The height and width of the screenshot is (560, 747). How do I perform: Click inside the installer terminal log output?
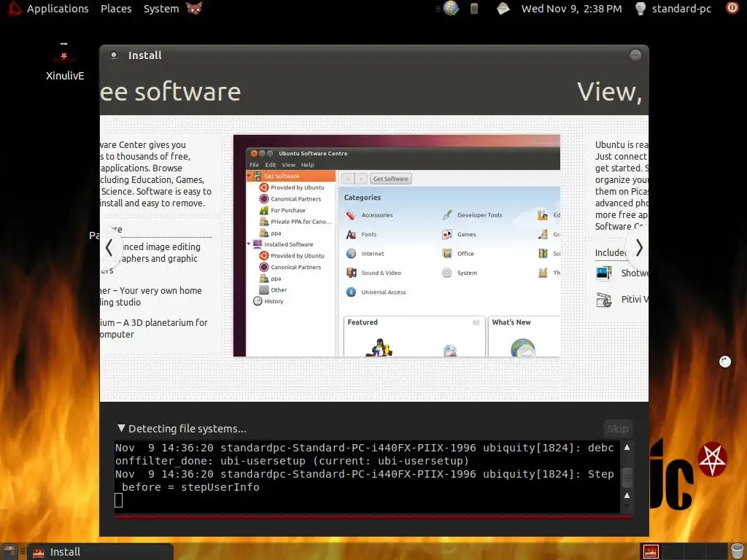click(x=368, y=477)
